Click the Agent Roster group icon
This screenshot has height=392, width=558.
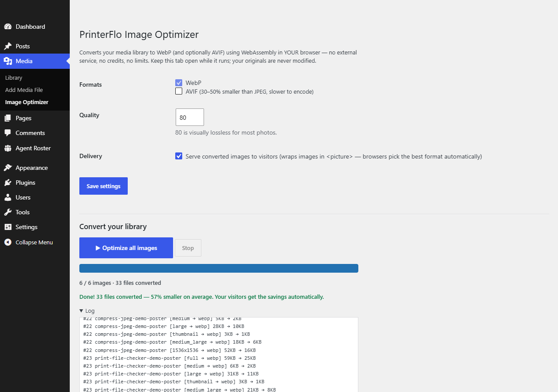pyautogui.click(x=8, y=148)
